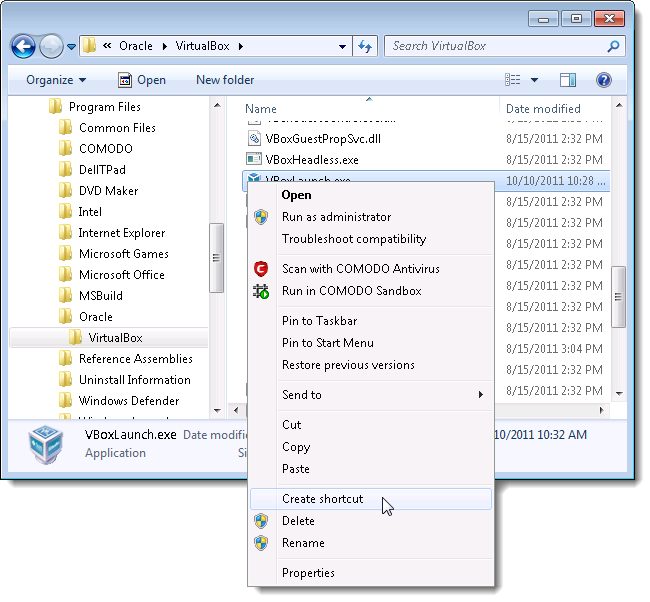This screenshot has height=602, width=650.
Task: Click the Open toolbar button
Action: [x=142, y=80]
